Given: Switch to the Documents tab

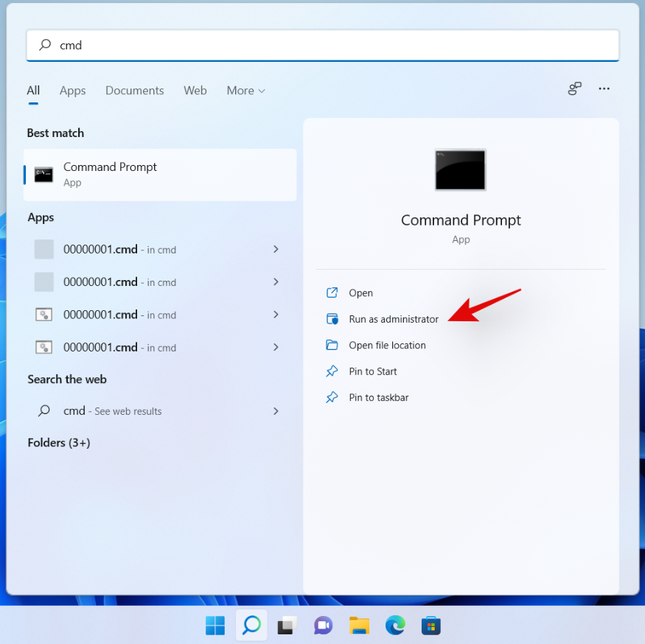Looking at the screenshot, I should pyautogui.click(x=134, y=90).
